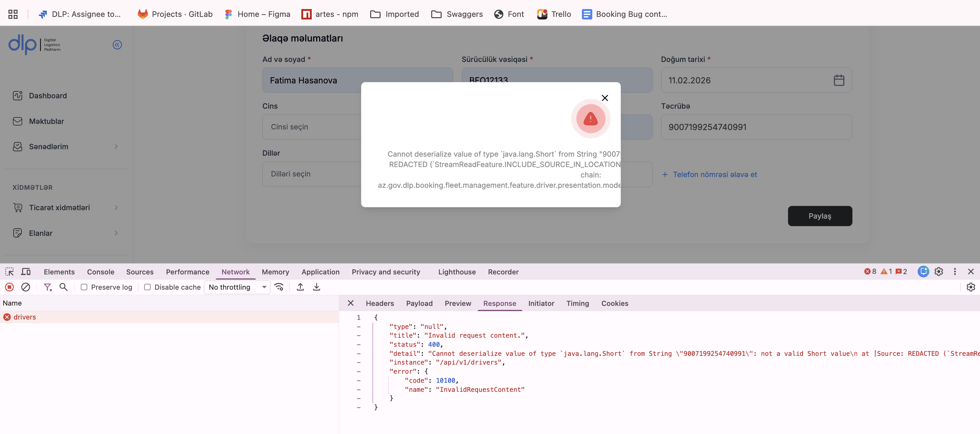Toggle the device toolbar icon
The height and width of the screenshot is (434, 980).
[26, 272]
